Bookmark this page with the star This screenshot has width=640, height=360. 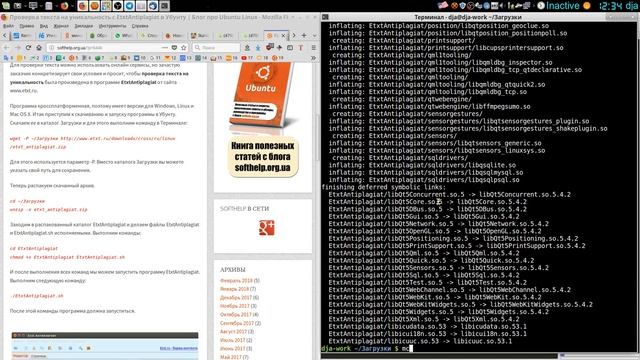click(x=184, y=48)
